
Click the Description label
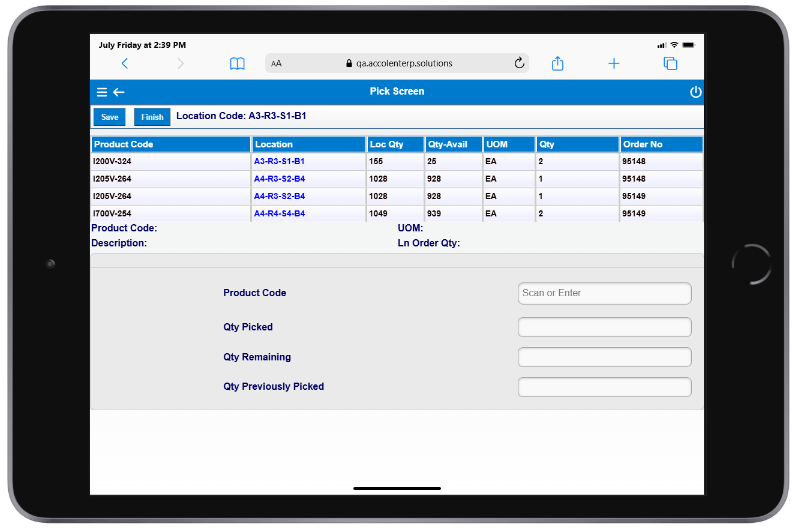pyautogui.click(x=119, y=243)
